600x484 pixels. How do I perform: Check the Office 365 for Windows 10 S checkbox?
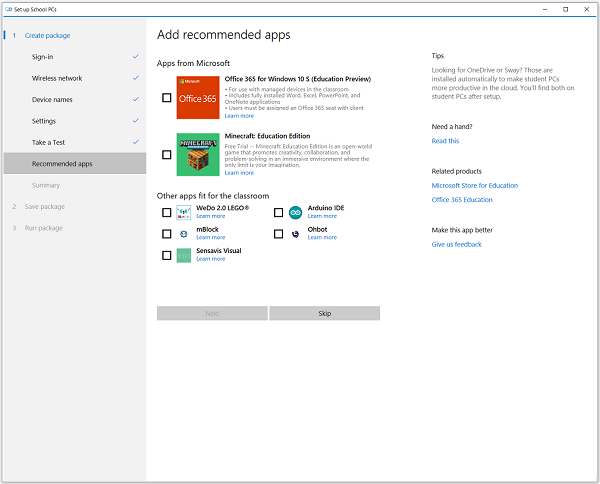(x=166, y=98)
